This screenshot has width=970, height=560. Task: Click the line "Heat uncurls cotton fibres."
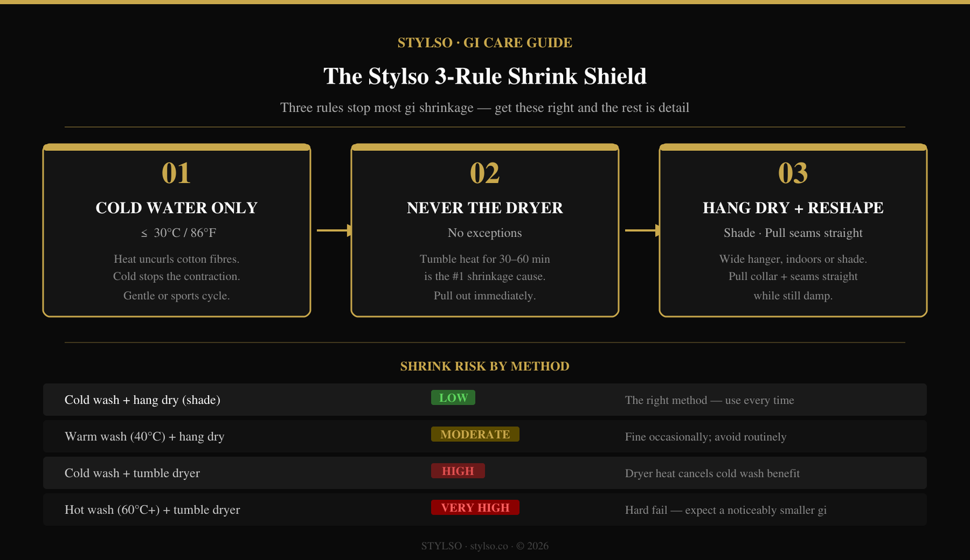(176, 259)
